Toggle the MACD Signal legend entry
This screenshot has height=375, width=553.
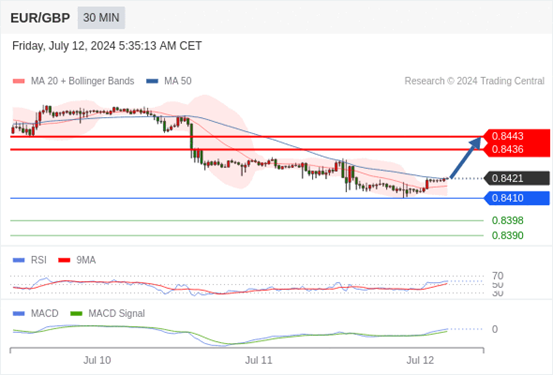click(108, 314)
